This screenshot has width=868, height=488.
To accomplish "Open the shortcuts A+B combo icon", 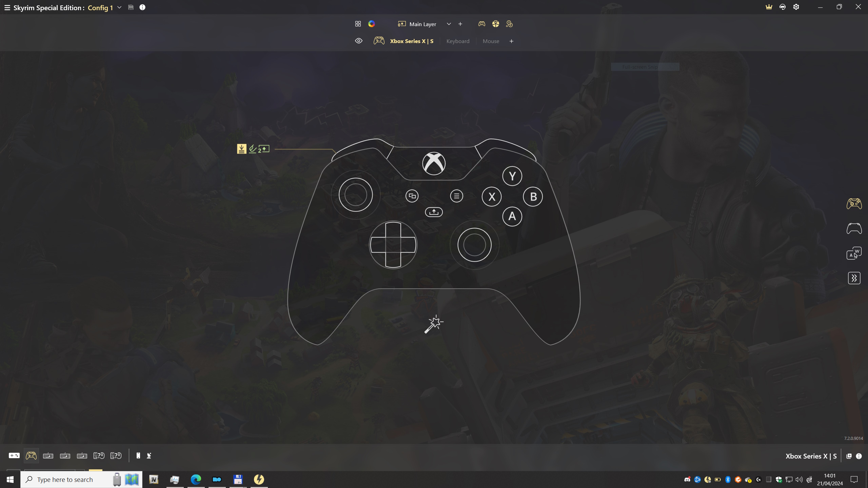I will [x=509, y=24].
